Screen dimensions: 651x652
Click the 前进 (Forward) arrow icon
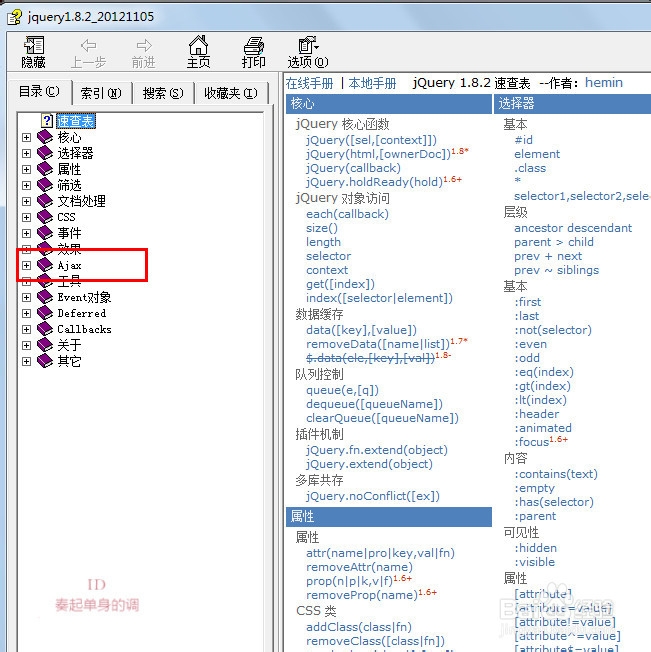tap(144, 45)
